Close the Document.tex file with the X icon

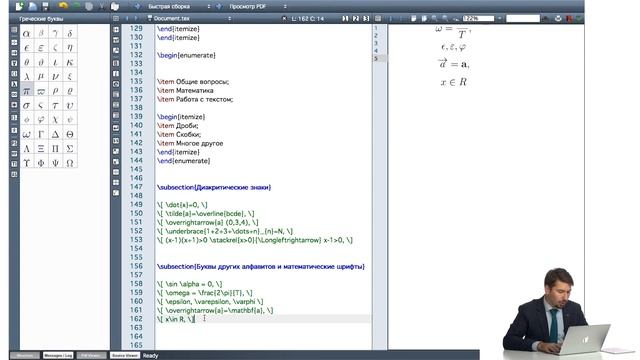coord(284,18)
